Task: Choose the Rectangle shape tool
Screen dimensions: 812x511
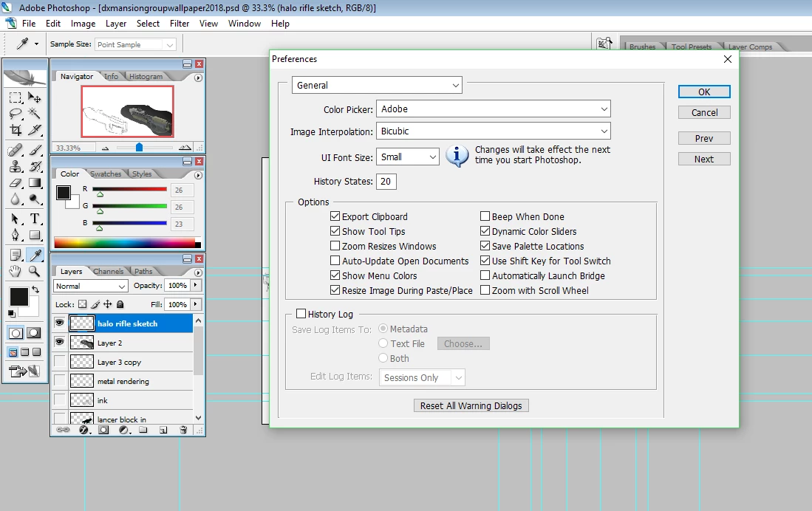Action: click(x=35, y=235)
